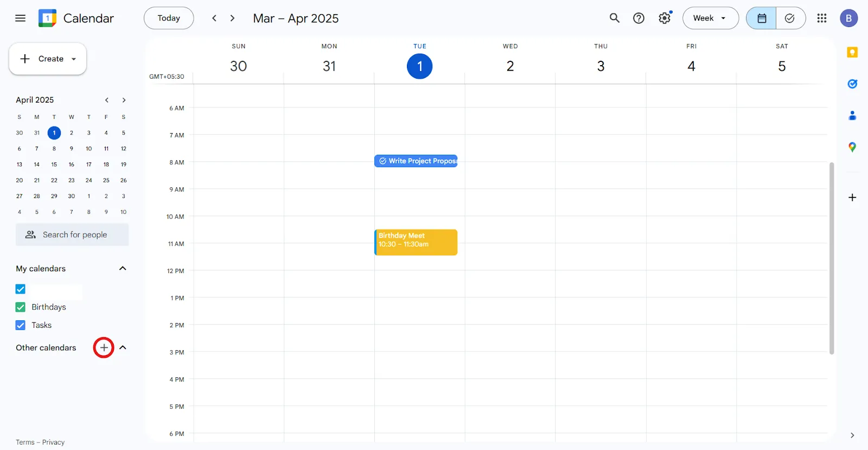868x450 pixels.
Task: Switch to the Tasks view tab
Action: coord(790,18)
